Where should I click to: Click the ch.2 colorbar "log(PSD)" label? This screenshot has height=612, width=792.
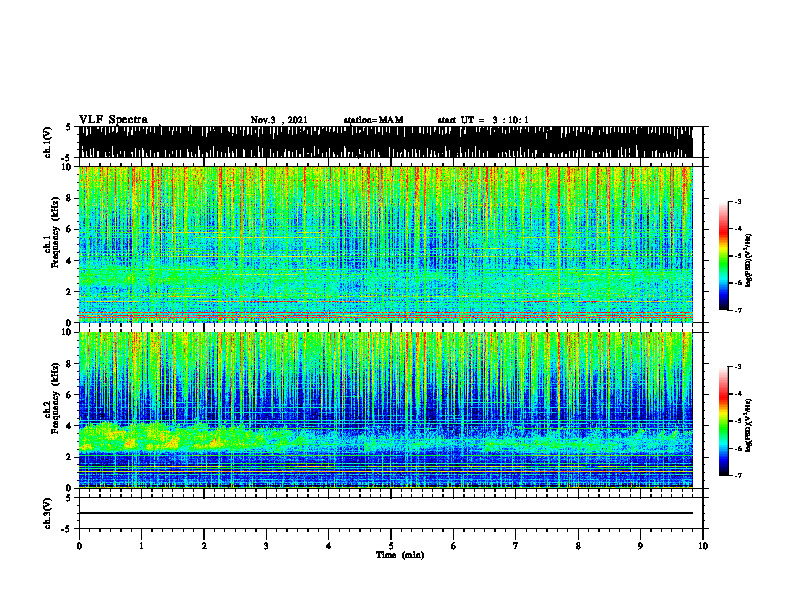(x=749, y=425)
